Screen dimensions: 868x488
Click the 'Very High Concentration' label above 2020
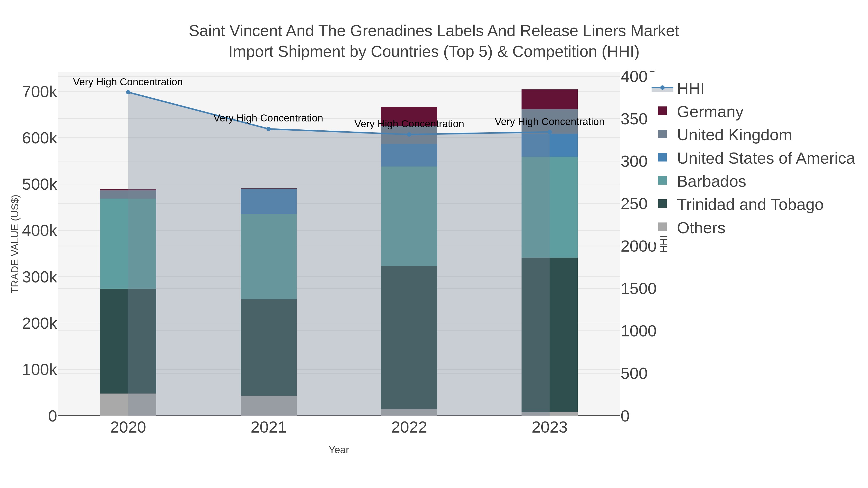pyautogui.click(x=128, y=82)
